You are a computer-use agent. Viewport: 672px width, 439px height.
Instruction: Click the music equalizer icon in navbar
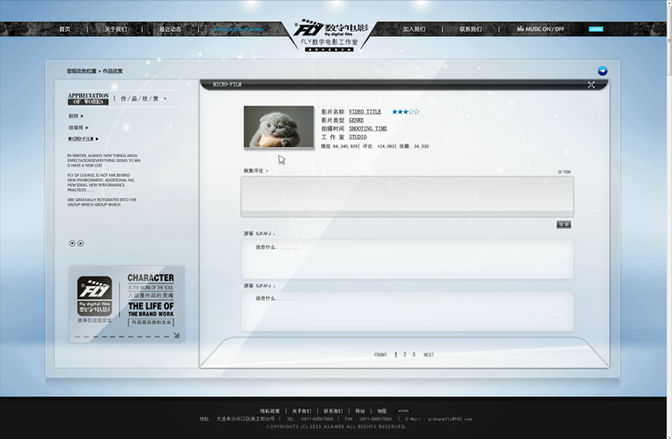click(520, 29)
